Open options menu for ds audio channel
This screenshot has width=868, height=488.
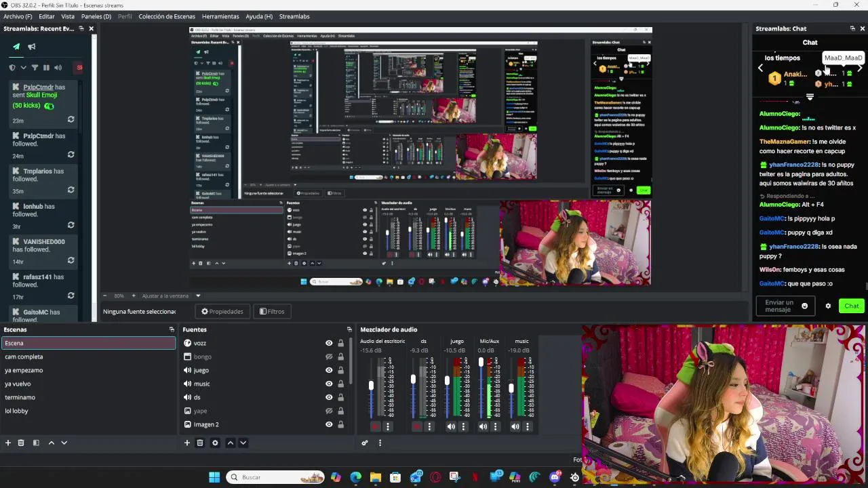429,426
